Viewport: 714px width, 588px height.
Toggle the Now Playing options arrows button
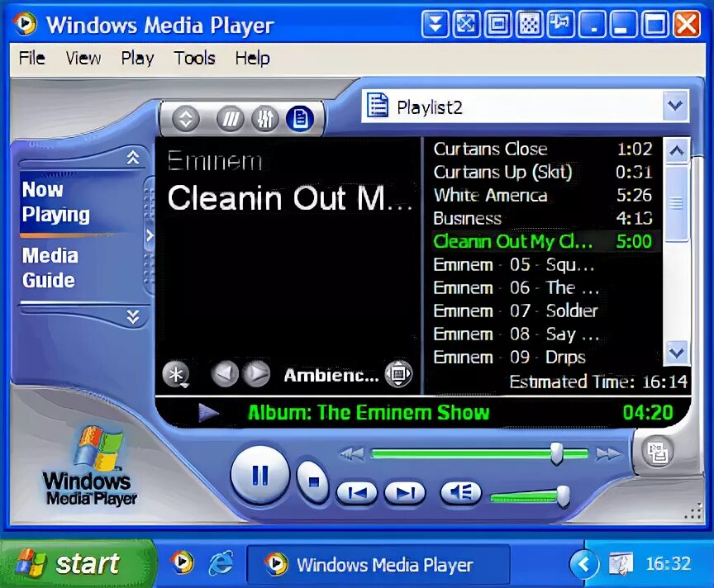coord(185,119)
